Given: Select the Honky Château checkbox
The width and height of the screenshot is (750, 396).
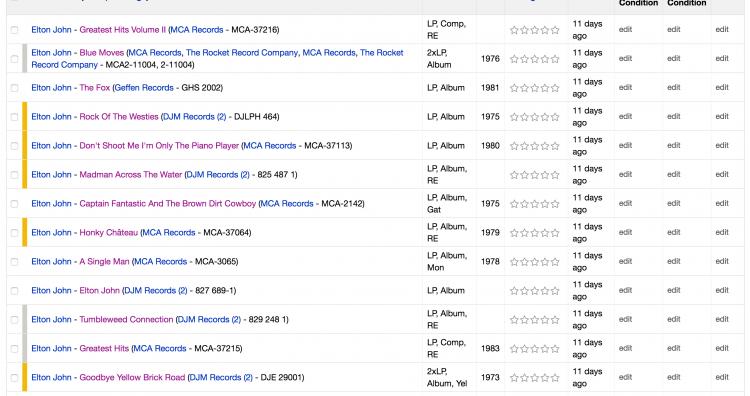Looking at the screenshot, I should [x=14, y=233].
